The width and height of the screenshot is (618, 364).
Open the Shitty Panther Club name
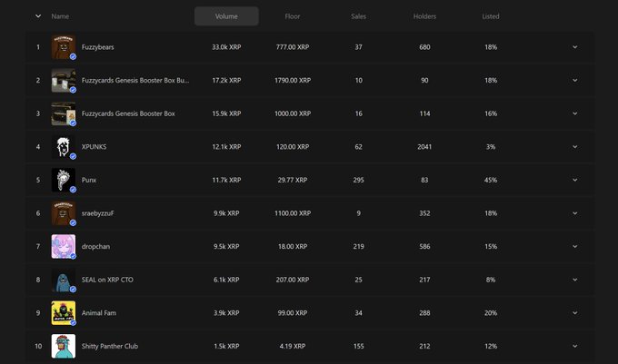110,346
